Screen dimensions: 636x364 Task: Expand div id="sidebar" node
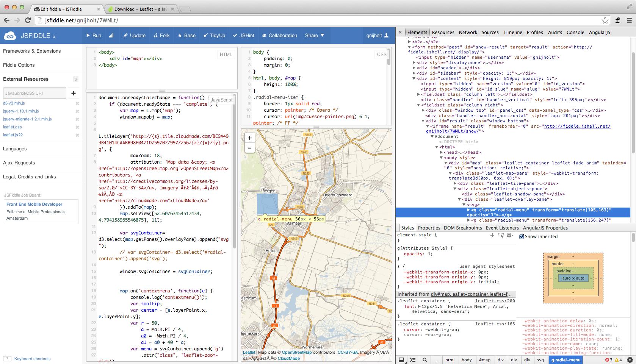[x=414, y=73]
